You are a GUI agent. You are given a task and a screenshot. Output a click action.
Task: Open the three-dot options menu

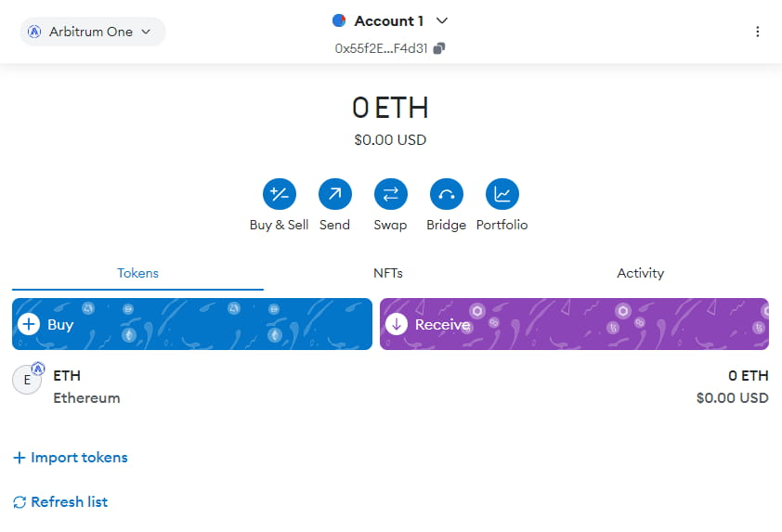point(757,32)
